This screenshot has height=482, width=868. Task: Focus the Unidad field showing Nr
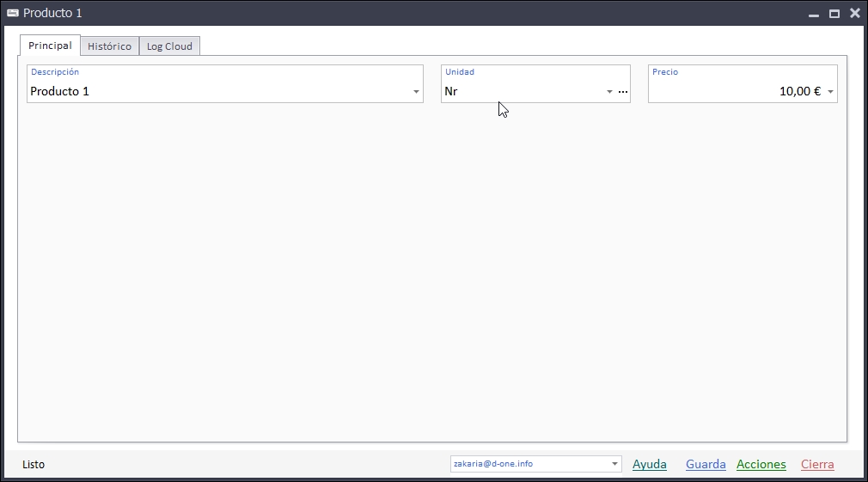(520, 91)
